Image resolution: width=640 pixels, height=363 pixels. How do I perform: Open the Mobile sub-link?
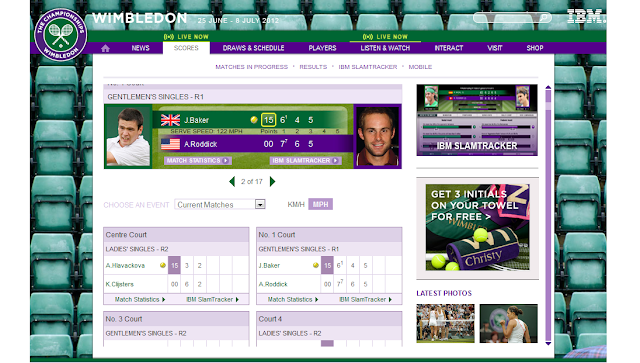click(420, 67)
